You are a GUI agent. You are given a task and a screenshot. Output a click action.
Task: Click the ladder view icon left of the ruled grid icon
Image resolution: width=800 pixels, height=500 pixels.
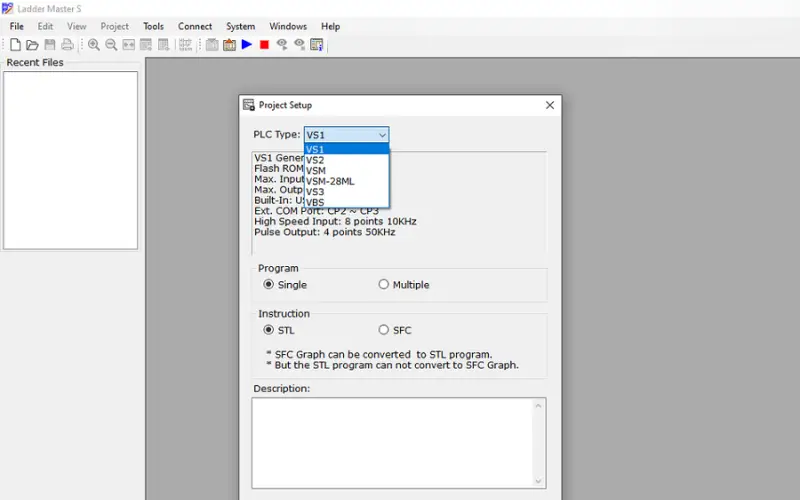coord(146,45)
